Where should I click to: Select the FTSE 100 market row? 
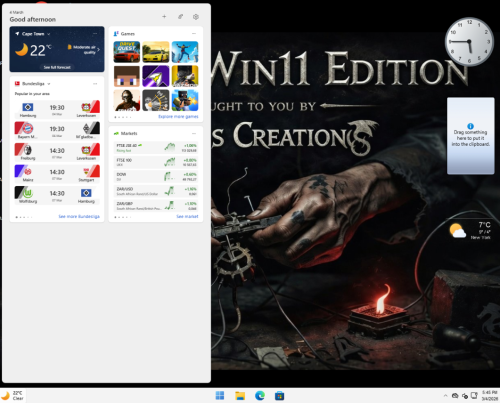point(156,162)
